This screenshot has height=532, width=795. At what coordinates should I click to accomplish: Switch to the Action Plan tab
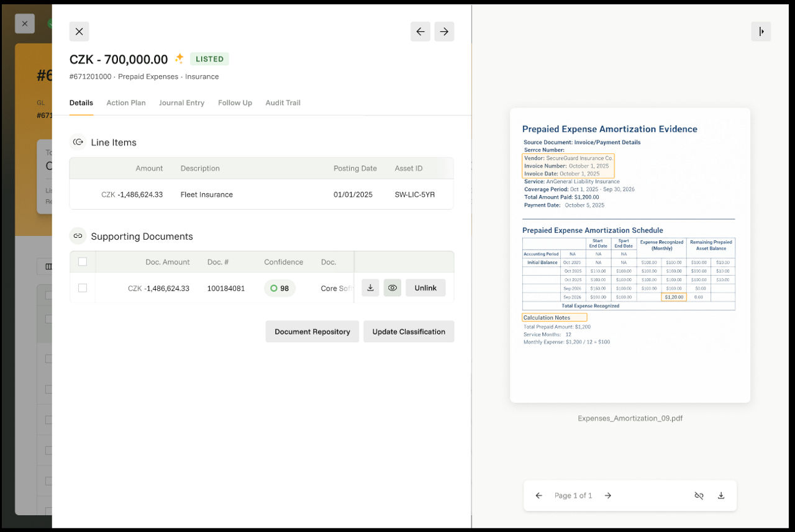pos(126,103)
